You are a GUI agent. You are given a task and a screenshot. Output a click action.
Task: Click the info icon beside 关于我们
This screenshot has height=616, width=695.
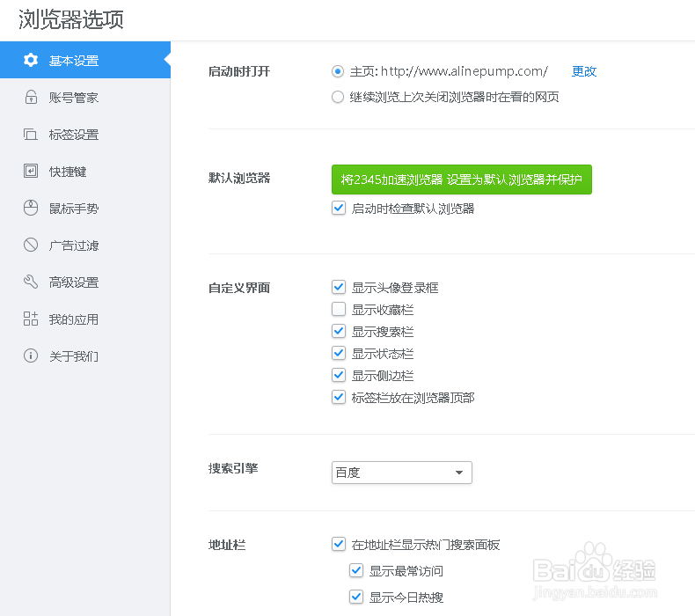(x=31, y=356)
